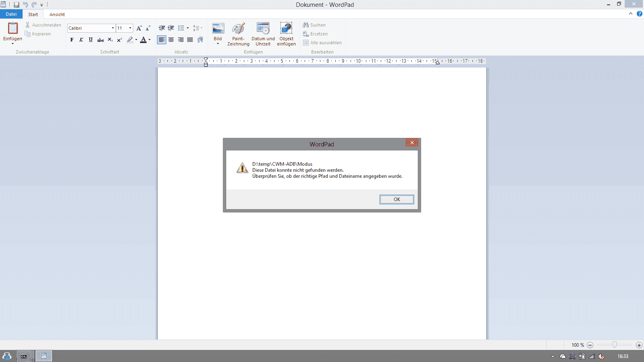Toggle subscript formatting
Viewport: 644px width, 362px height.
coord(110,40)
